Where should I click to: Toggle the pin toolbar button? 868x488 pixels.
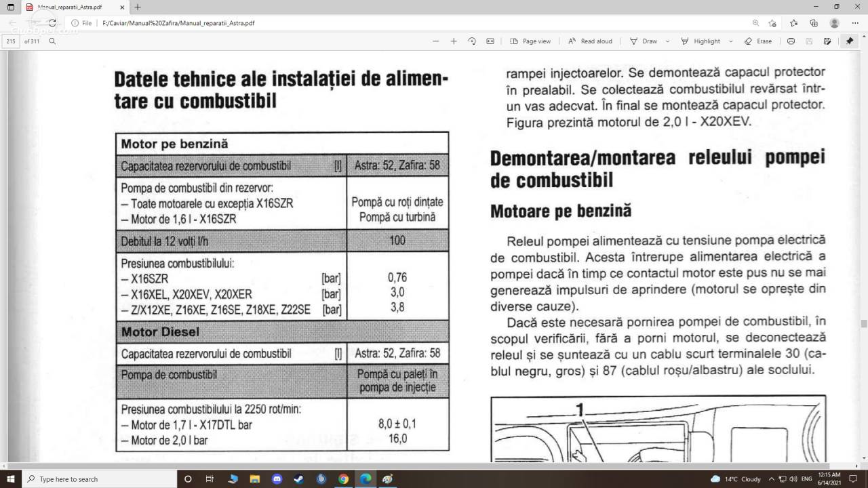850,41
